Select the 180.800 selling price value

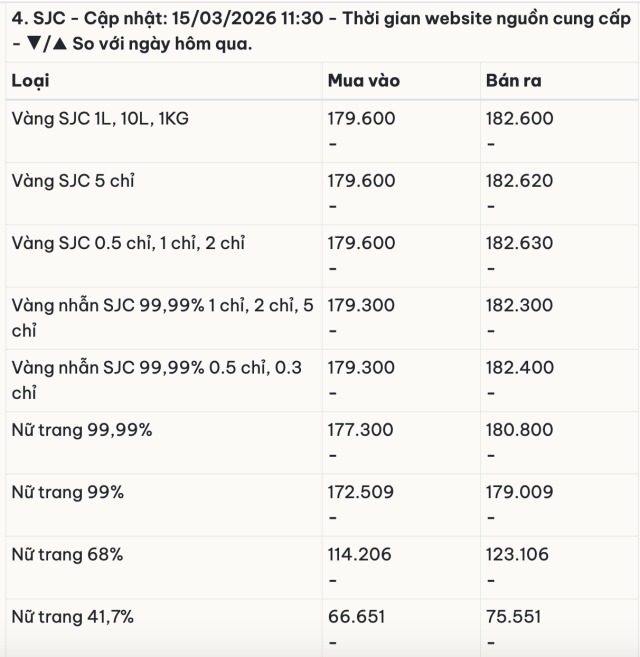point(519,430)
